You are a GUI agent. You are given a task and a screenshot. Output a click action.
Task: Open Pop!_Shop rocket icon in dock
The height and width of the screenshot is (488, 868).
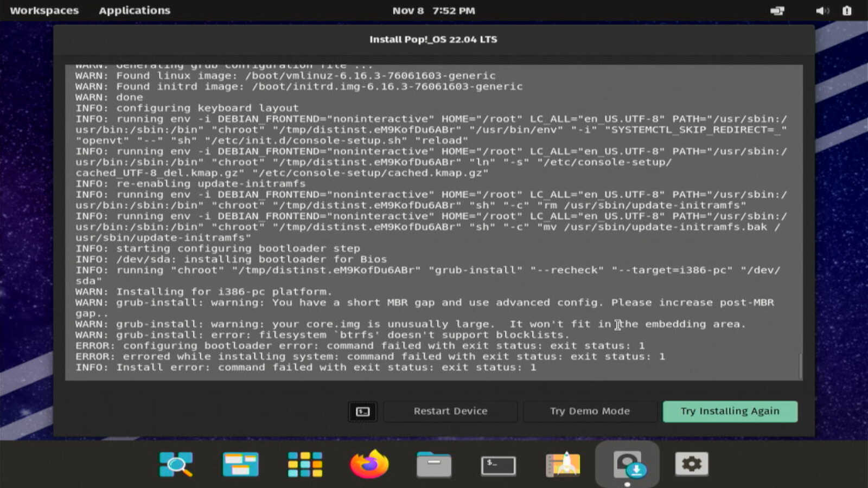[x=563, y=465]
